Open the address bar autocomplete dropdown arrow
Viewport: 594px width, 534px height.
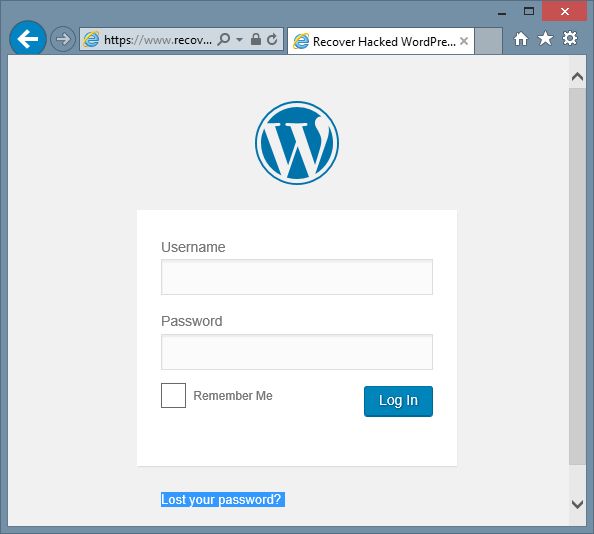(x=239, y=39)
